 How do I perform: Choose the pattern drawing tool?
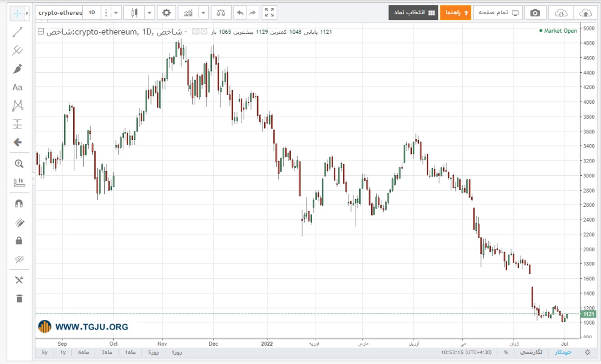pyautogui.click(x=18, y=106)
